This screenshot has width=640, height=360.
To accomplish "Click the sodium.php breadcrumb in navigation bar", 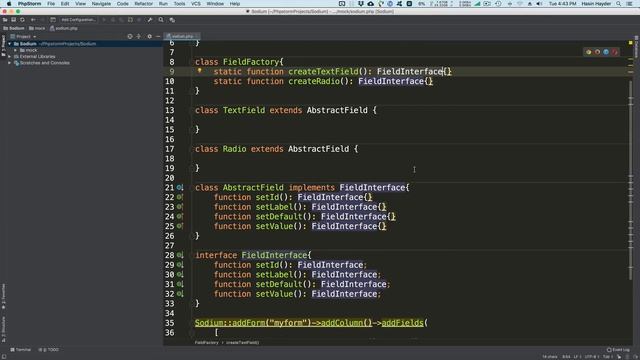I will (x=64, y=28).
